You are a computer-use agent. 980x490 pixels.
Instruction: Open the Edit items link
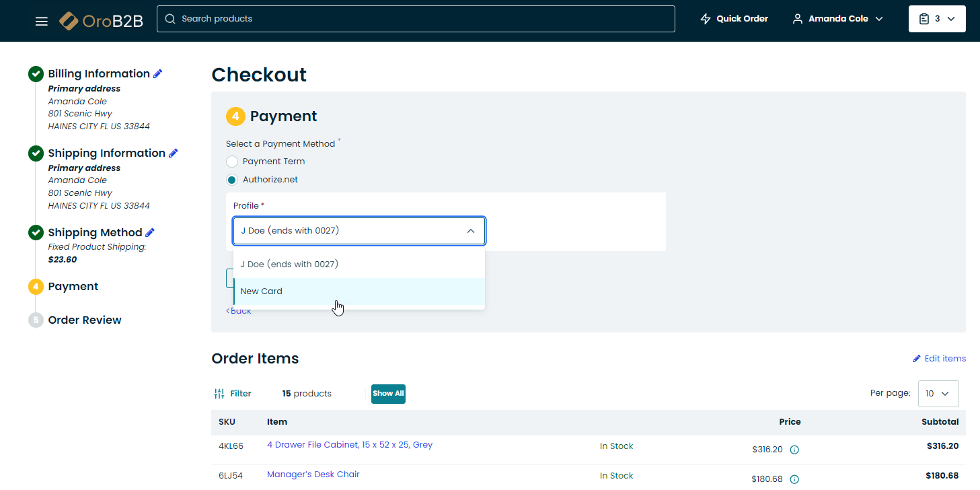tap(939, 359)
